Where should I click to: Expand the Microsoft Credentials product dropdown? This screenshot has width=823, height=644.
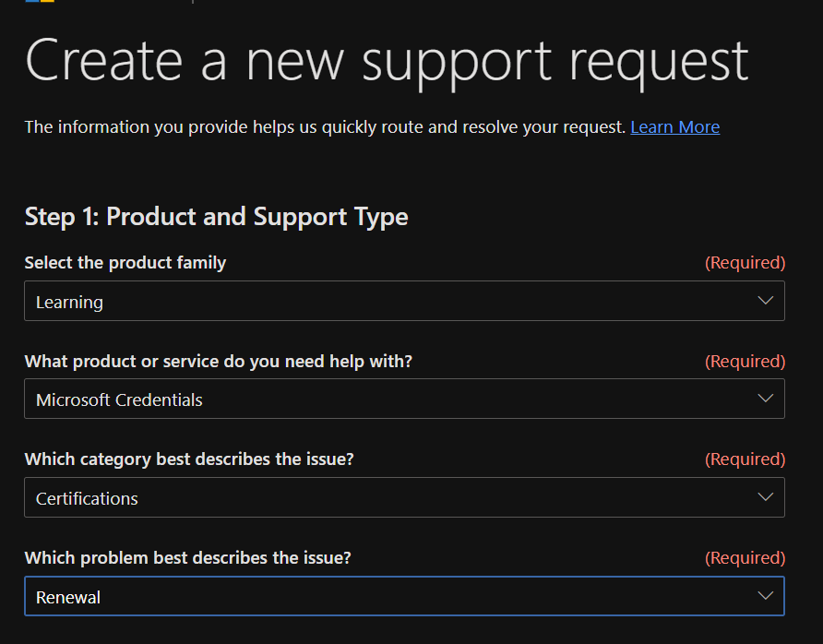click(x=404, y=399)
